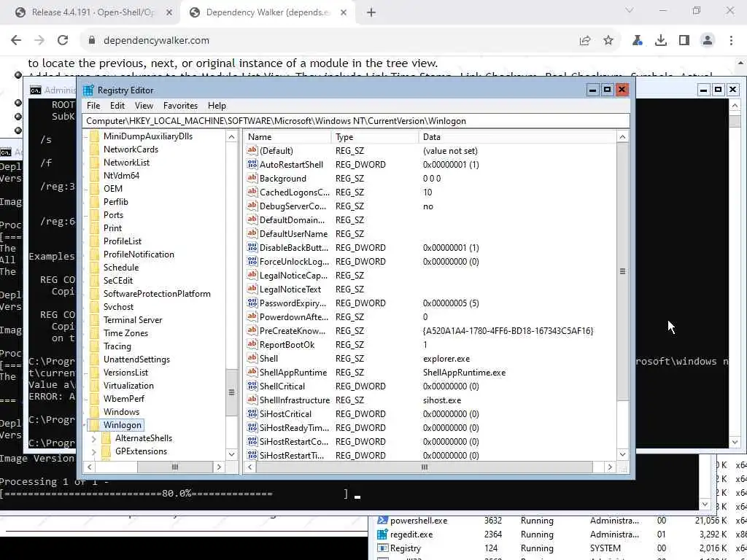Click the Svchost folder icon
Screen dimensions: 747x560
(94, 307)
